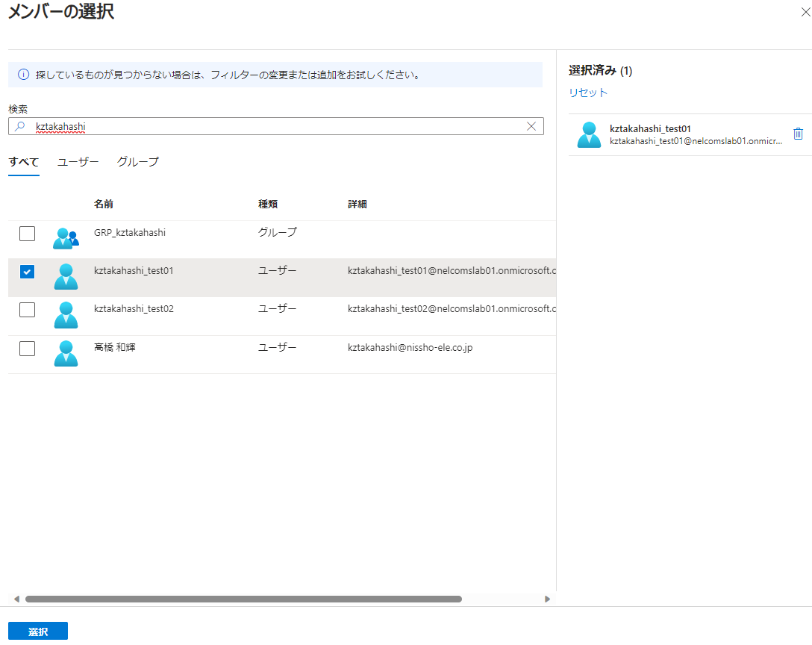Image resolution: width=812 pixels, height=645 pixels.
Task: Remove kztakahashi_test01 using the trash icon
Action: pyautogui.click(x=798, y=134)
